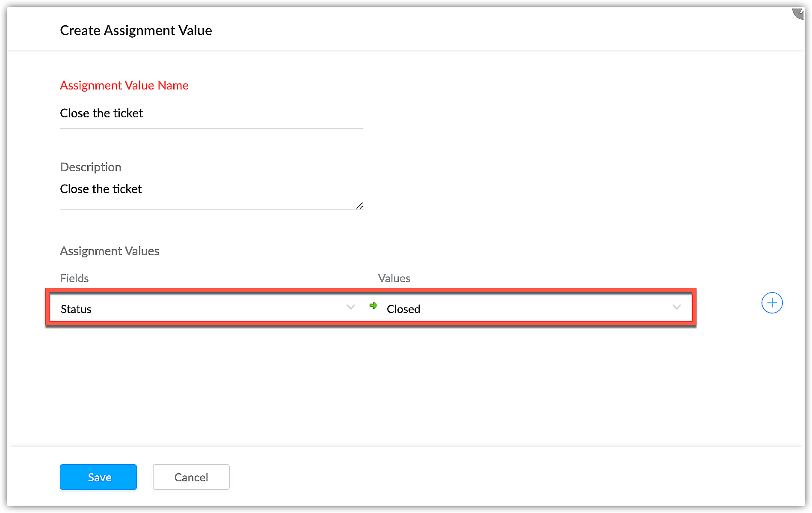The height and width of the screenshot is (513, 812).
Task: Click the Create Assignment Value dialog title
Action: (x=136, y=30)
